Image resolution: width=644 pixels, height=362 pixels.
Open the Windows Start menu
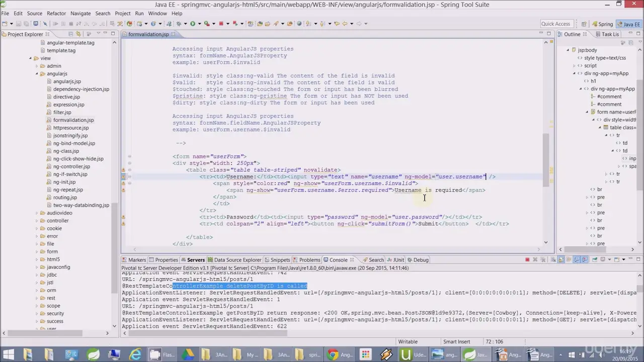(9, 354)
